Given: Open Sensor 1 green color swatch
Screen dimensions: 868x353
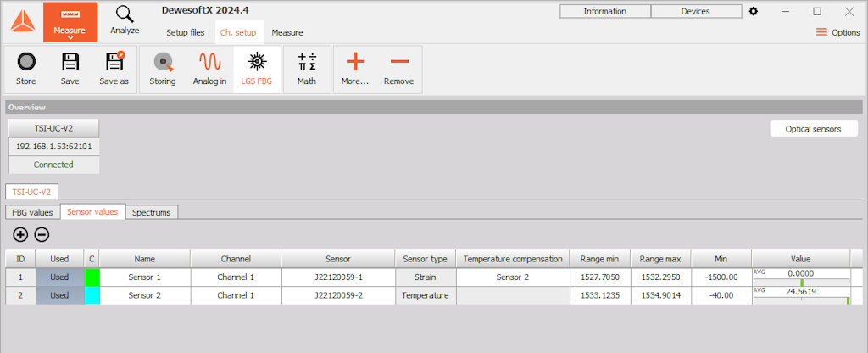Looking at the screenshot, I should (92, 277).
